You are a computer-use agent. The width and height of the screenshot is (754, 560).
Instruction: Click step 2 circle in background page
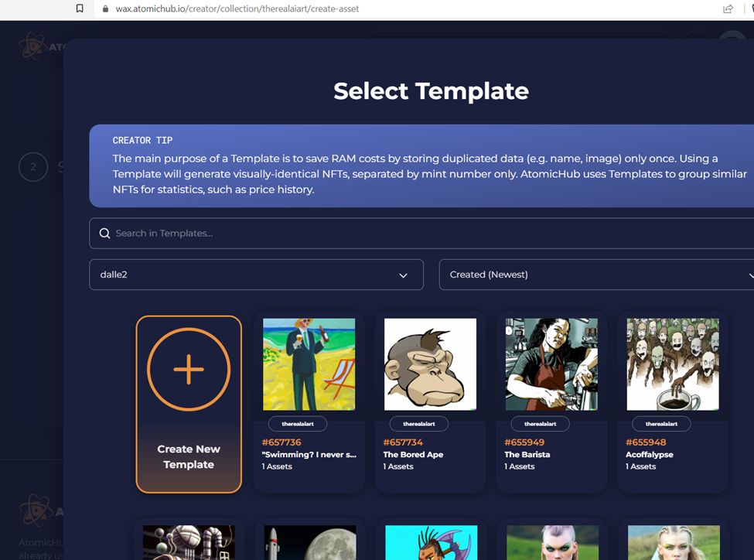point(33,167)
